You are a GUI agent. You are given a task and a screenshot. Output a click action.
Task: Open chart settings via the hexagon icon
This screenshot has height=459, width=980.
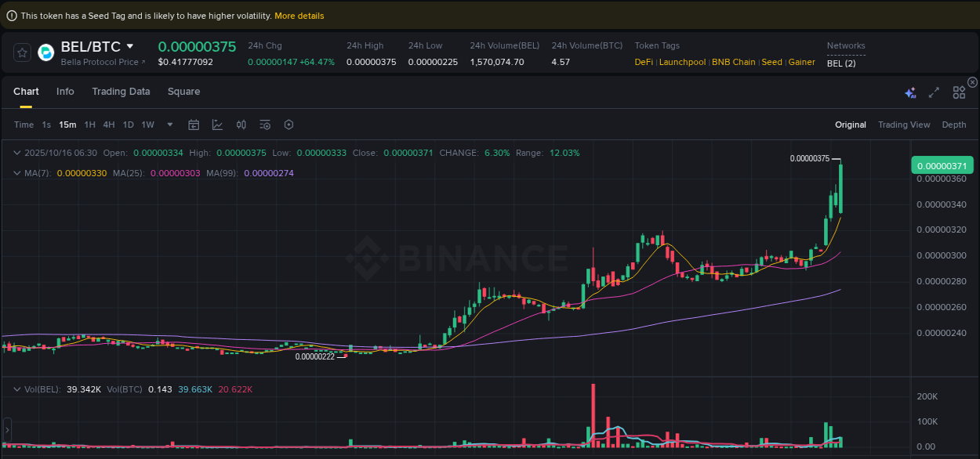point(289,125)
